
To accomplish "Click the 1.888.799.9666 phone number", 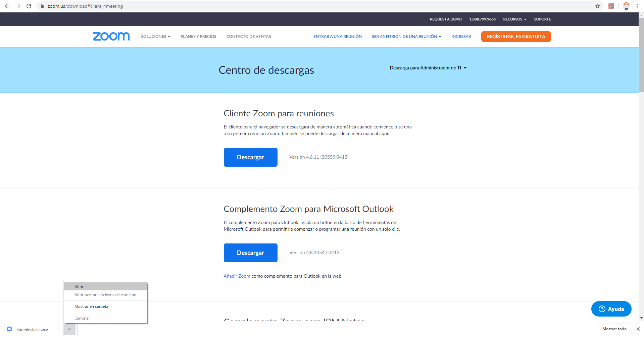I will (482, 19).
